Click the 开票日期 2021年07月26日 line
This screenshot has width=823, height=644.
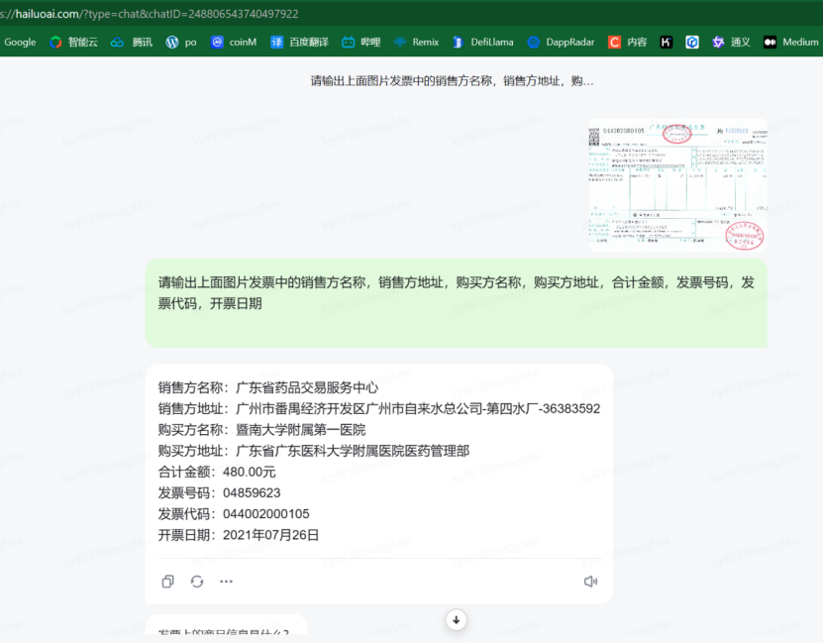click(x=239, y=535)
